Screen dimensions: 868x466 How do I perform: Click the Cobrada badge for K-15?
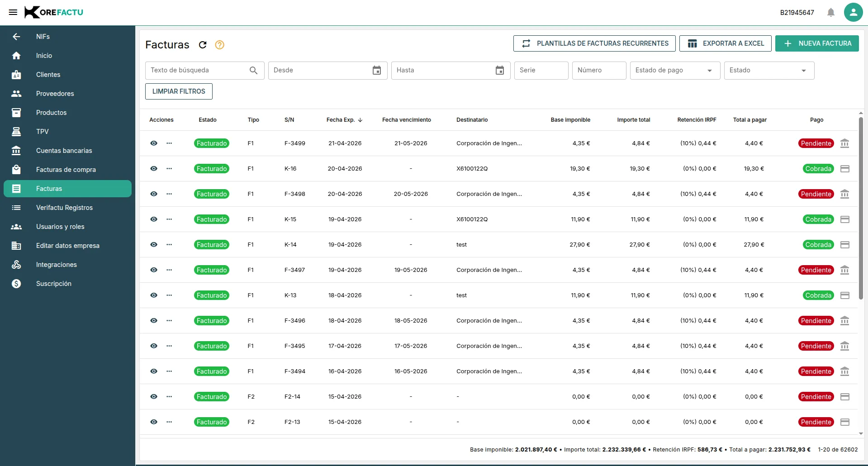point(818,219)
